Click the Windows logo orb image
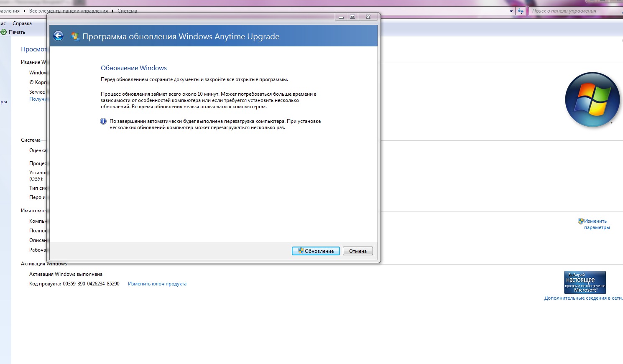The height and width of the screenshot is (364, 623). [592, 100]
